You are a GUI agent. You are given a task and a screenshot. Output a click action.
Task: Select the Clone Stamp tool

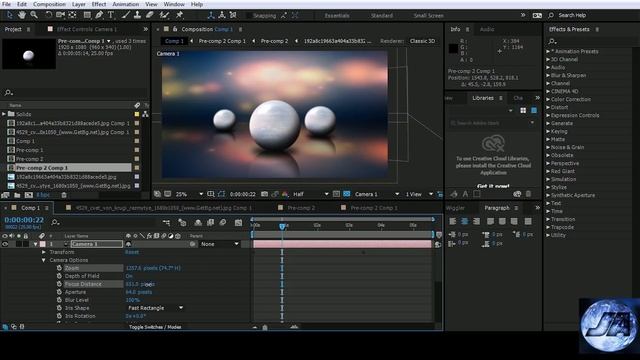pyautogui.click(x=138, y=15)
